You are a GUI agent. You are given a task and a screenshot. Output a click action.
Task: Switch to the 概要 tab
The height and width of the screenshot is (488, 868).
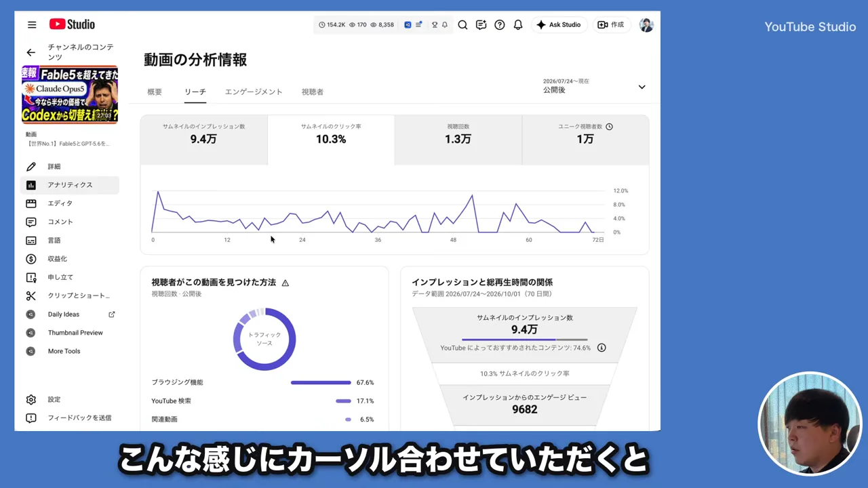click(x=155, y=91)
